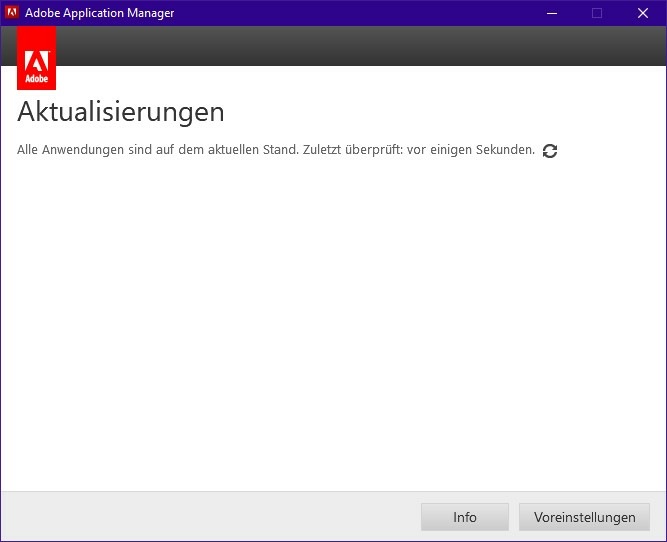Image resolution: width=667 pixels, height=542 pixels.
Task: Click the red Adobe logo badge
Action: click(x=37, y=58)
